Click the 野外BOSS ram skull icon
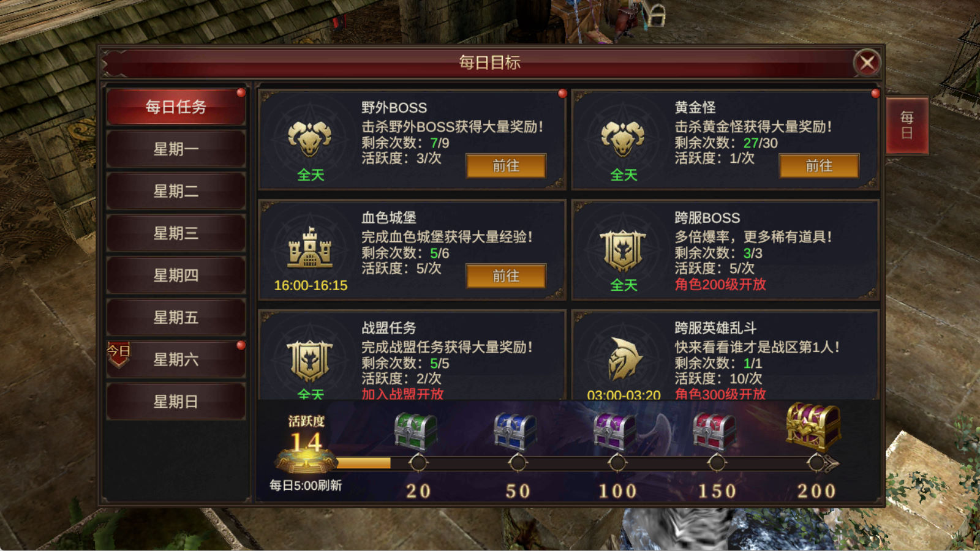Image resolution: width=980 pixels, height=551 pixels. coord(310,138)
